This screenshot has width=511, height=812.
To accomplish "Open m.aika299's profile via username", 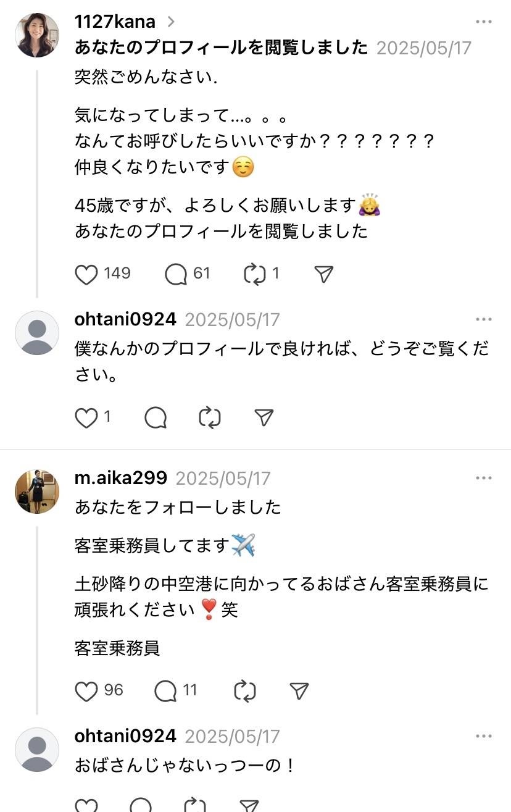I will pyautogui.click(x=120, y=479).
